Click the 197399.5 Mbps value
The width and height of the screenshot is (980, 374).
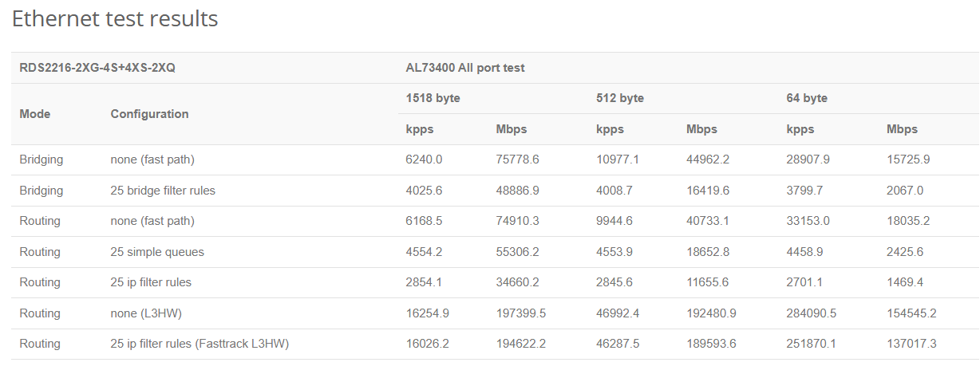(520, 313)
